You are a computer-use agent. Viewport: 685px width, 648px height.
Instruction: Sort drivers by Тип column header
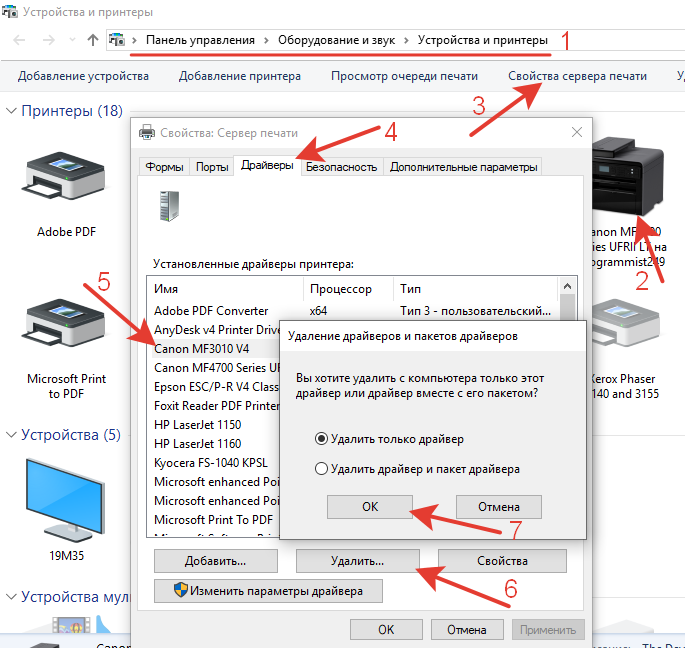pos(475,289)
